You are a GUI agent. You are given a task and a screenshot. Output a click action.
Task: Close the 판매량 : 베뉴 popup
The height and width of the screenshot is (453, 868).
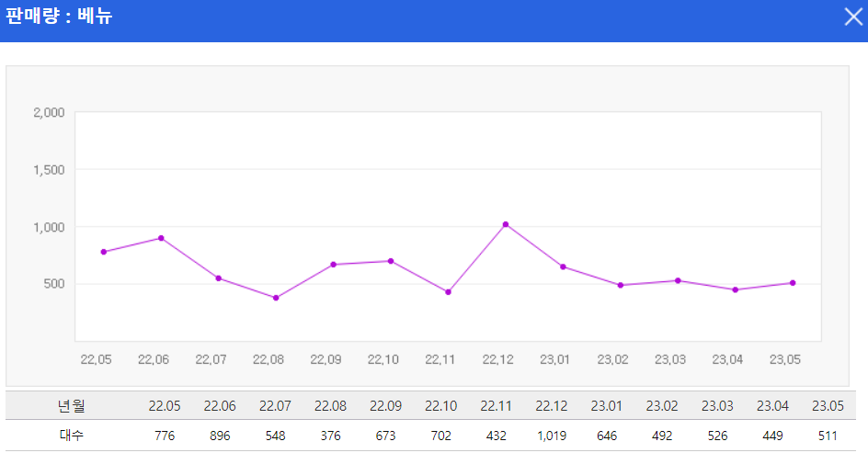tap(853, 17)
